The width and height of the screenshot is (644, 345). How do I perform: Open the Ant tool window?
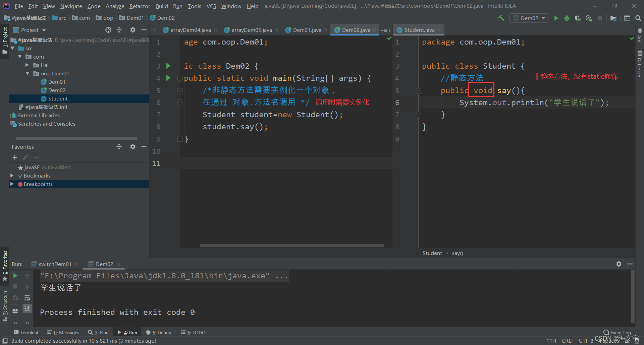tap(640, 36)
